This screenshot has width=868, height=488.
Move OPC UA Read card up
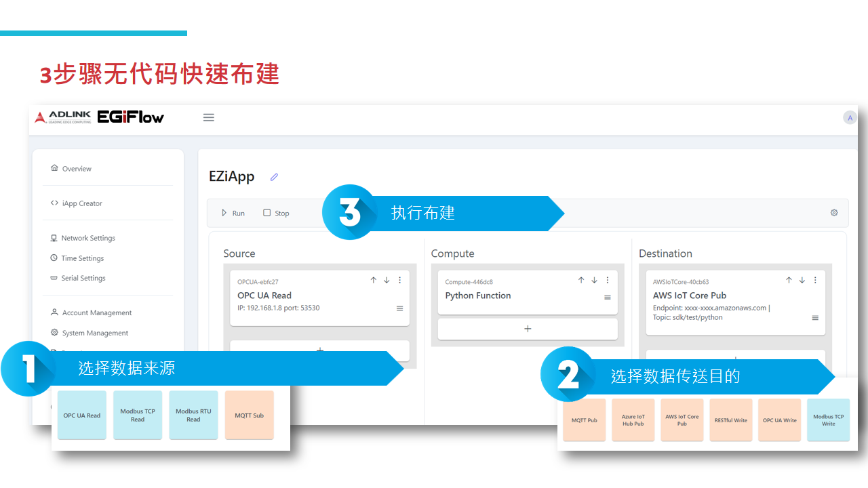(373, 280)
